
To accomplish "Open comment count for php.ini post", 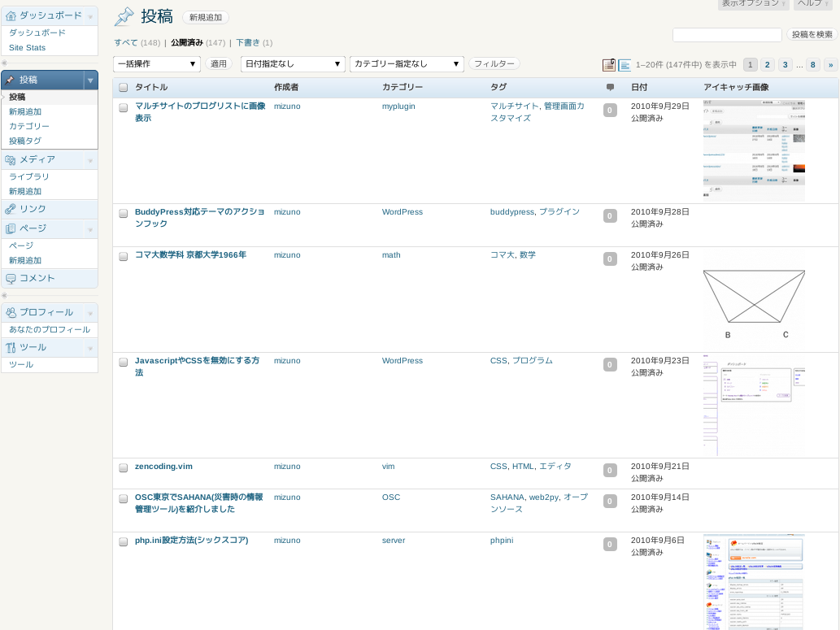I will (x=610, y=545).
